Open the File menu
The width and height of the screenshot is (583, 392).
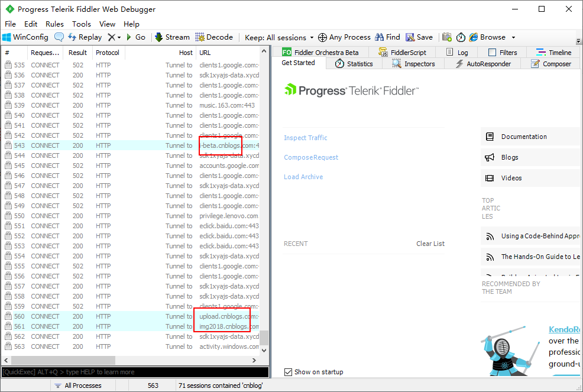pos(10,24)
